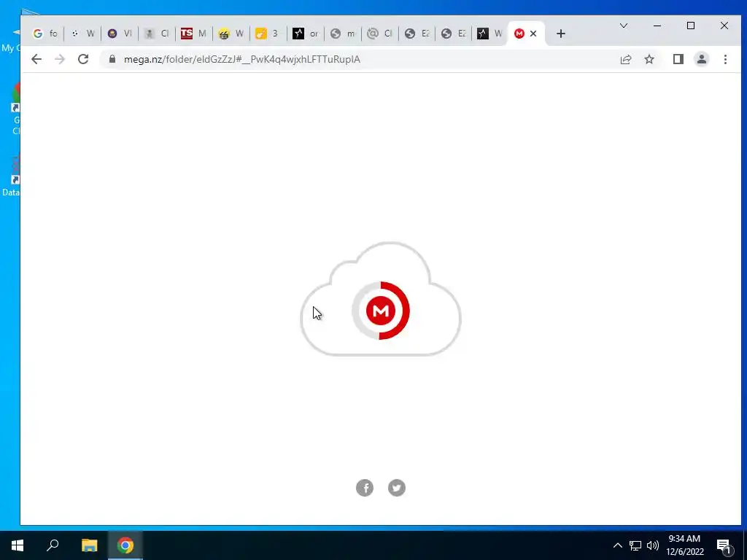Image resolution: width=747 pixels, height=560 pixels.
Task: Switch to the laughing emoji tab
Action: (231, 34)
